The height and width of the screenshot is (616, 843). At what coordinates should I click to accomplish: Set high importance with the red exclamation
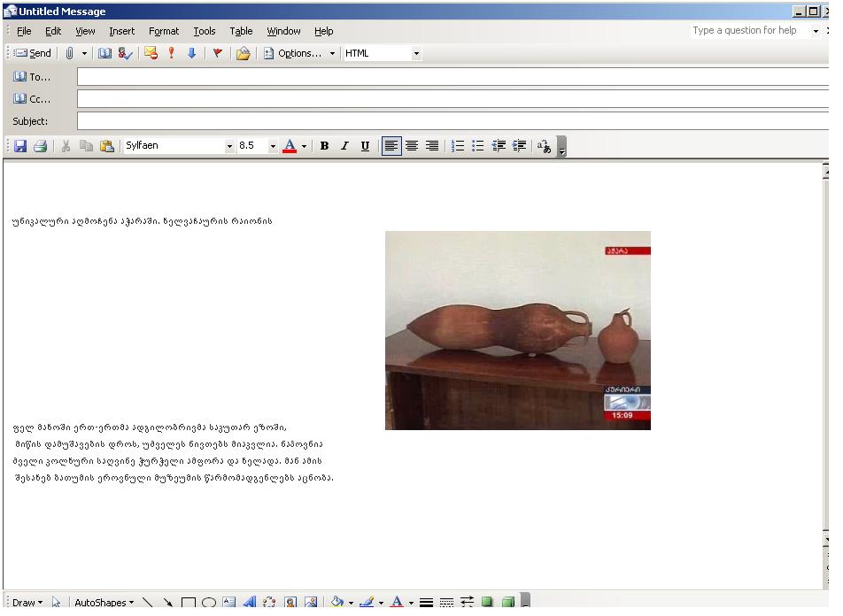click(171, 53)
